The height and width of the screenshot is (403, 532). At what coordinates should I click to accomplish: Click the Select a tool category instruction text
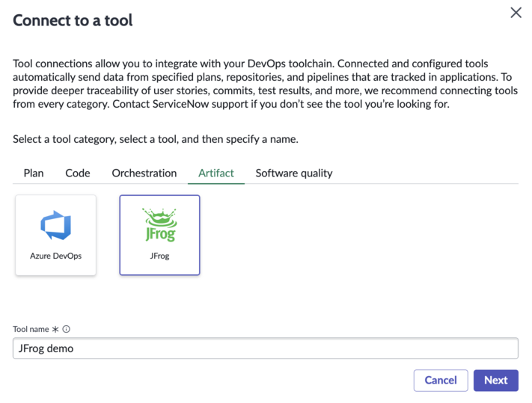click(x=156, y=139)
